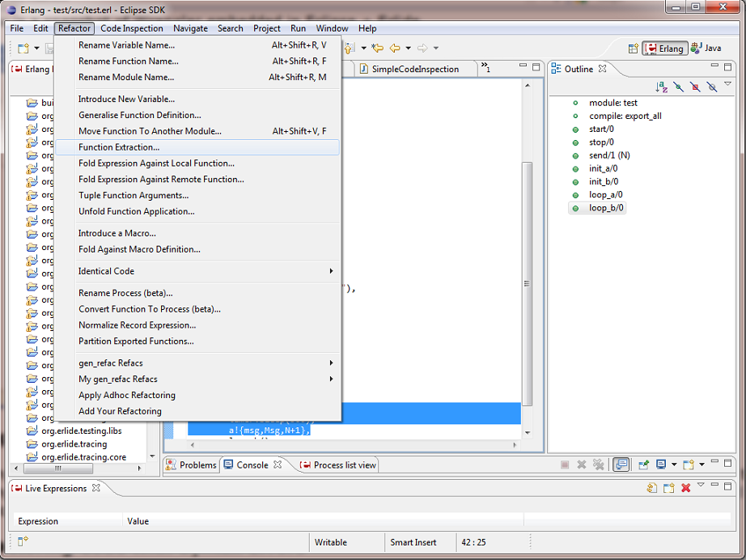Switch to the Problems tab
Image resolution: width=746 pixels, height=560 pixels.
pyautogui.click(x=191, y=465)
